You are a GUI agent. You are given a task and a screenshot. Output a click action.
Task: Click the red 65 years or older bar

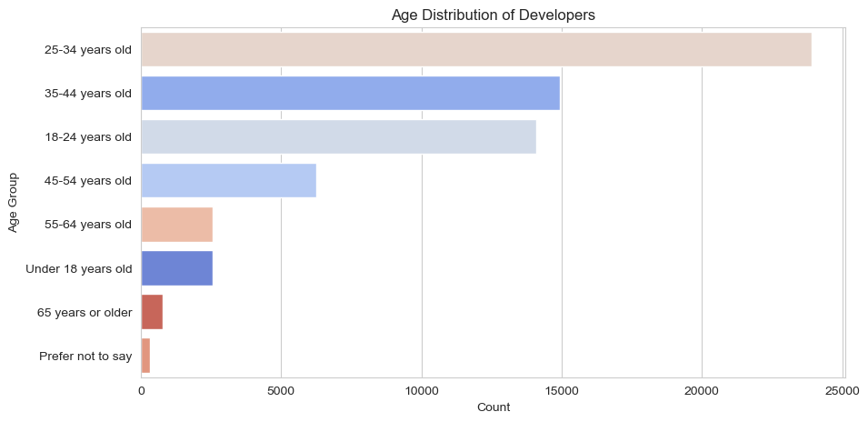click(x=152, y=311)
